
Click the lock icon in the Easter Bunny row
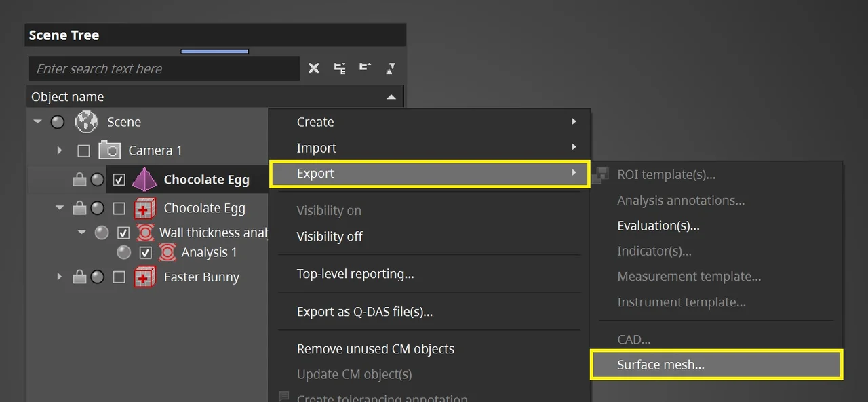pos(79,277)
